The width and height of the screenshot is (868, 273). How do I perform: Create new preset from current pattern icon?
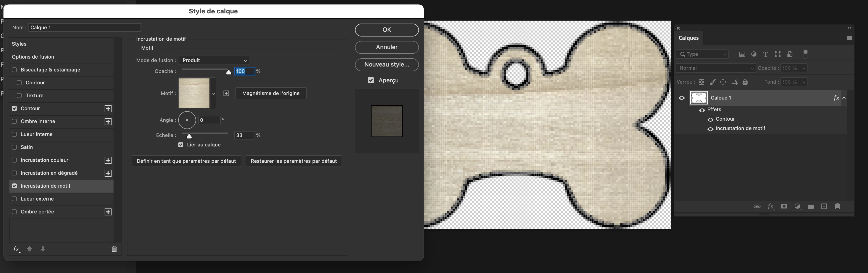click(x=227, y=94)
